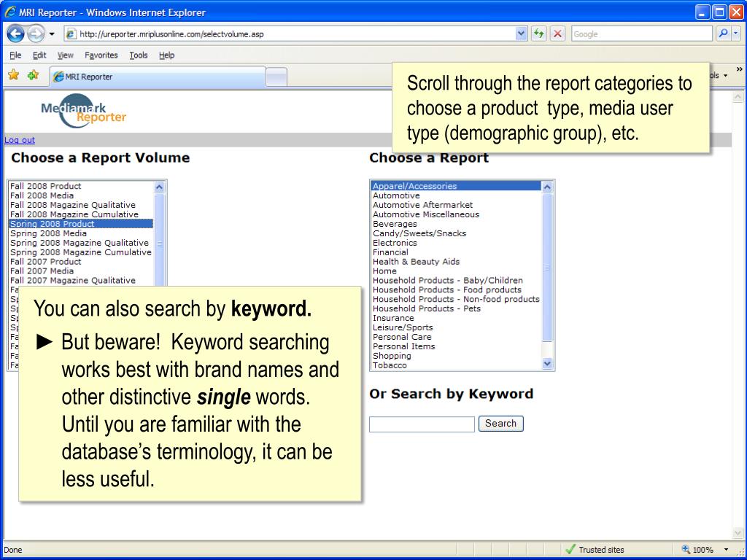Viewport: 747px width, 560px height.
Task: Select Fall 2007 Media volume
Action: [x=80, y=271]
